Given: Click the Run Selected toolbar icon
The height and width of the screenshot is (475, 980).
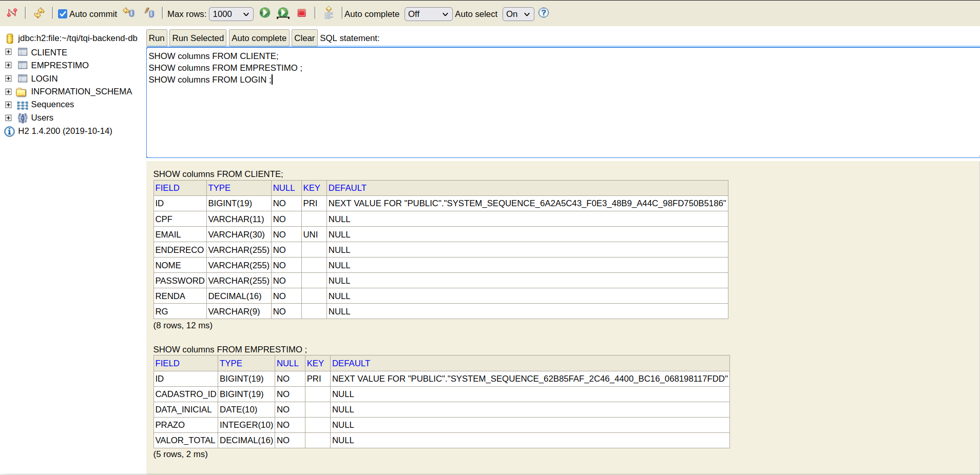Looking at the screenshot, I should tap(283, 13).
